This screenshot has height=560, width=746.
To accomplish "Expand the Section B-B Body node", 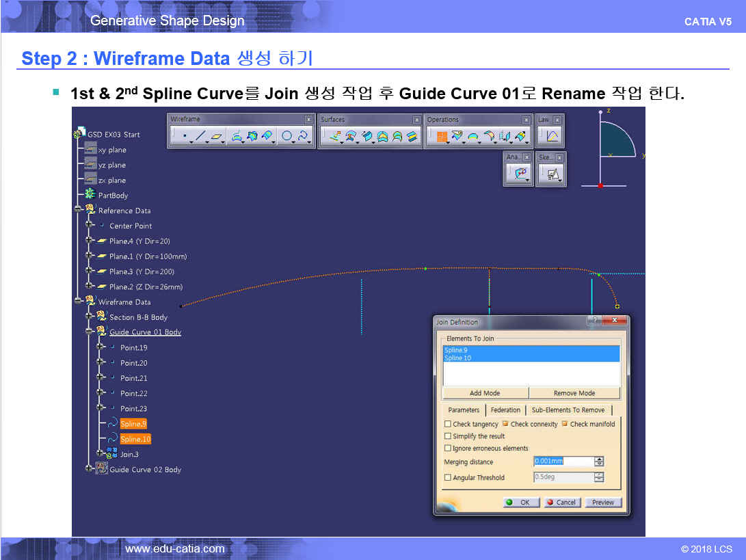I will tap(89, 317).
